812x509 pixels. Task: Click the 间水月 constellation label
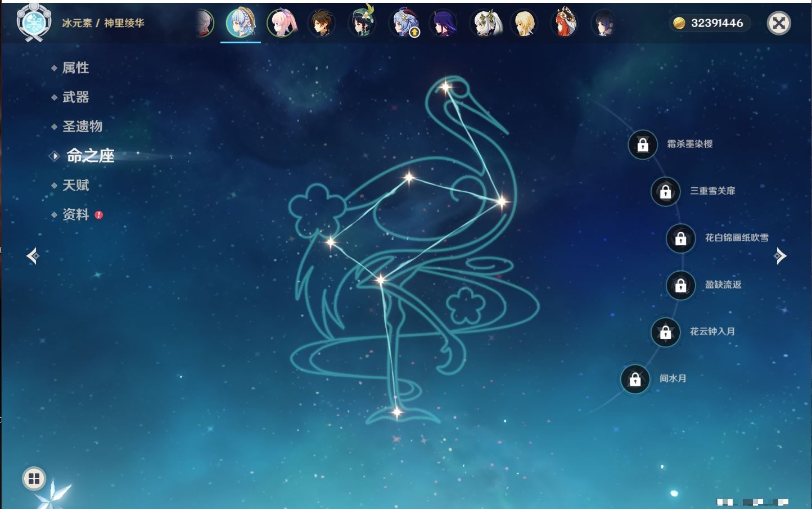673,379
